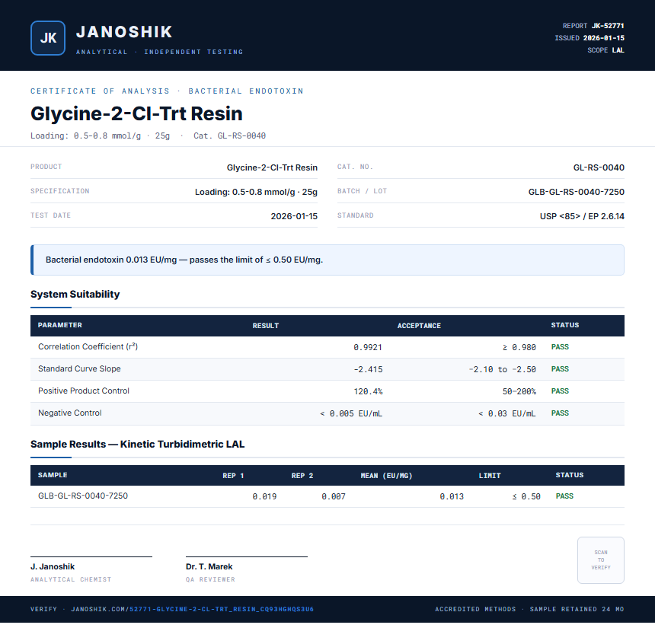Select report number JK-52771

[608, 26]
